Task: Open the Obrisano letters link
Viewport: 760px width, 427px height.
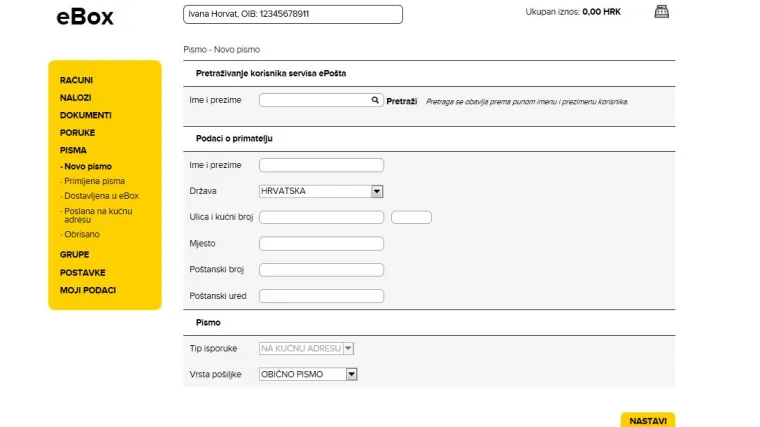Action: tap(82, 234)
